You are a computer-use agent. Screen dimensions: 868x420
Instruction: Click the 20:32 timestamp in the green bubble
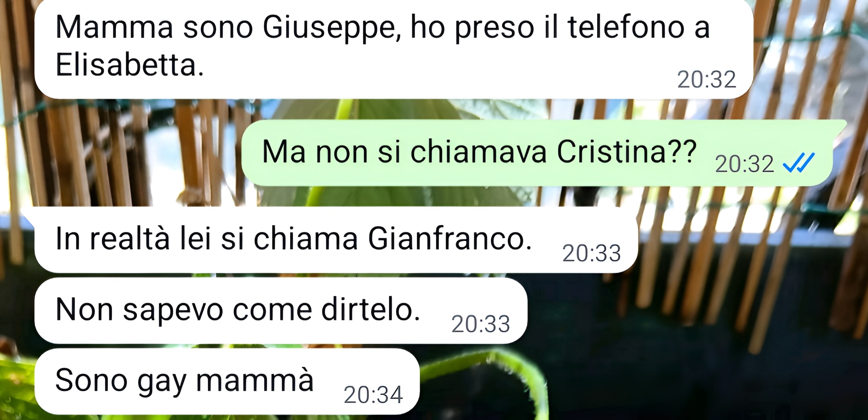[x=744, y=164]
